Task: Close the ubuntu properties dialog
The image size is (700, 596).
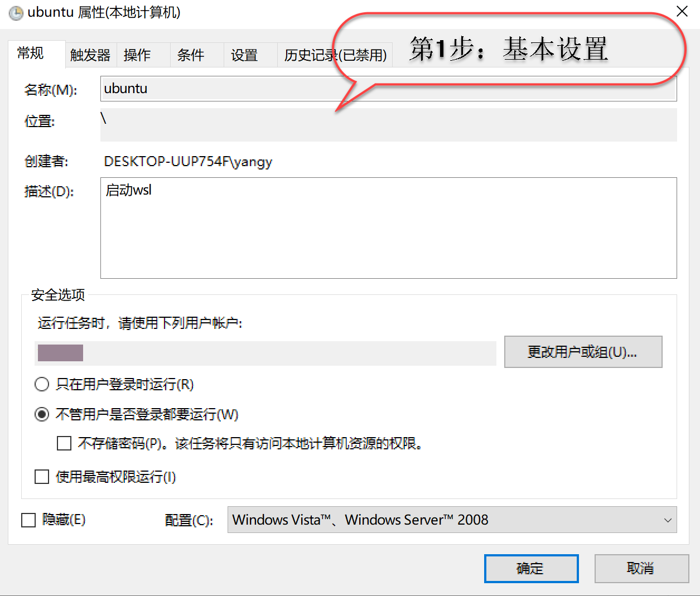Action: [682, 12]
